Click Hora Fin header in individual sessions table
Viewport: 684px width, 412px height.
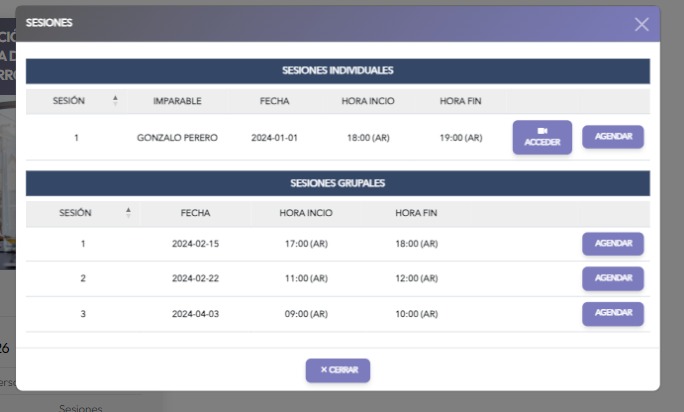click(x=460, y=101)
